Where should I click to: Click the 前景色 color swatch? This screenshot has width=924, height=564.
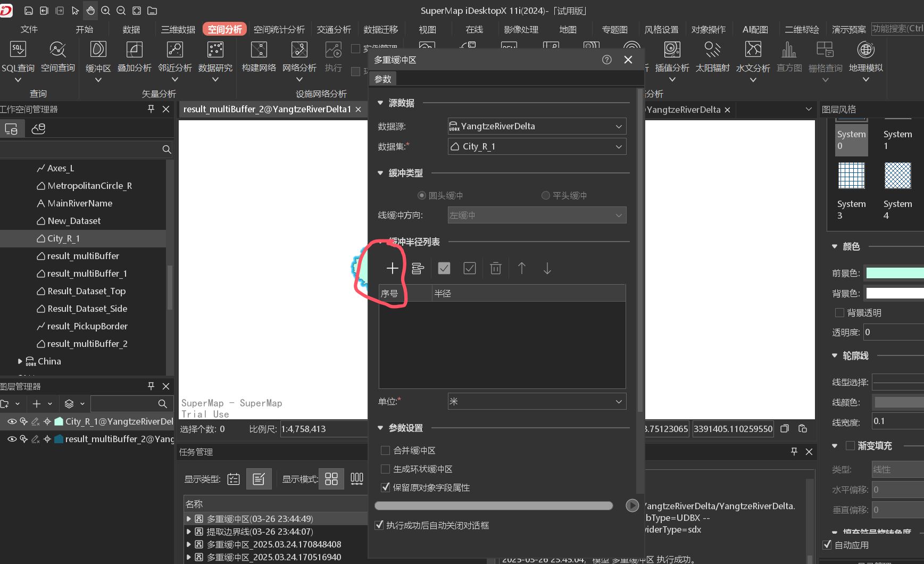click(895, 273)
